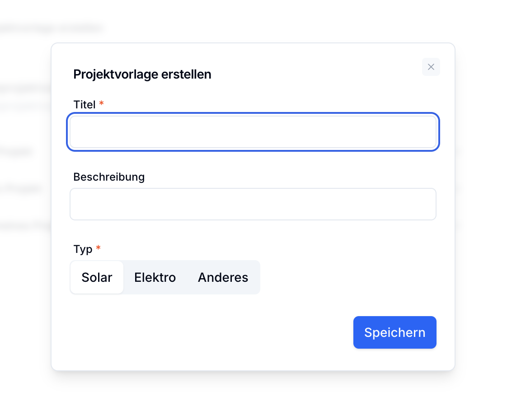The height and width of the screenshot is (420, 507).
Task: Focus the Titel text field
Action: point(253,132)
